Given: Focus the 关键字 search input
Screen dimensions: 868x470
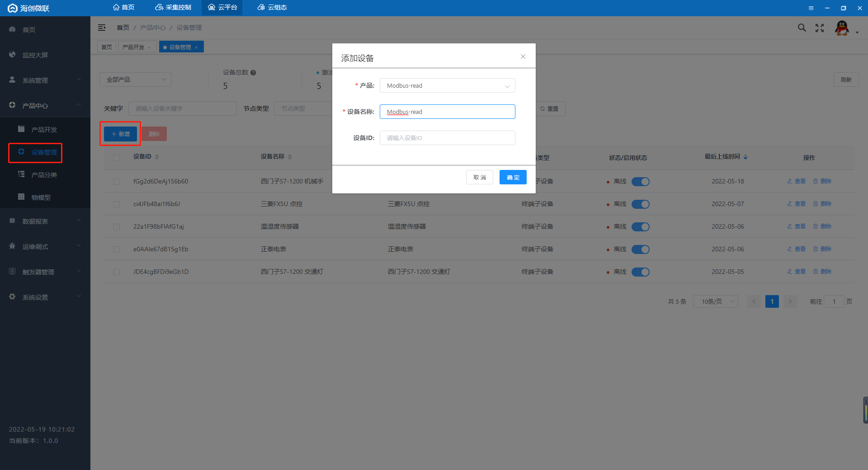Looking at the screenshot, I should point(182,108).
